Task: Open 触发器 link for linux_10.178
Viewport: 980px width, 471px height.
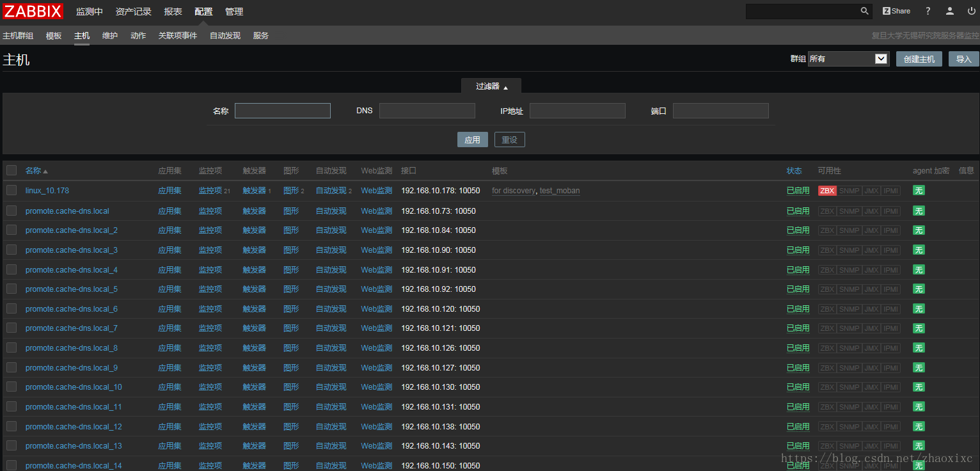Action: coord(254,191)
